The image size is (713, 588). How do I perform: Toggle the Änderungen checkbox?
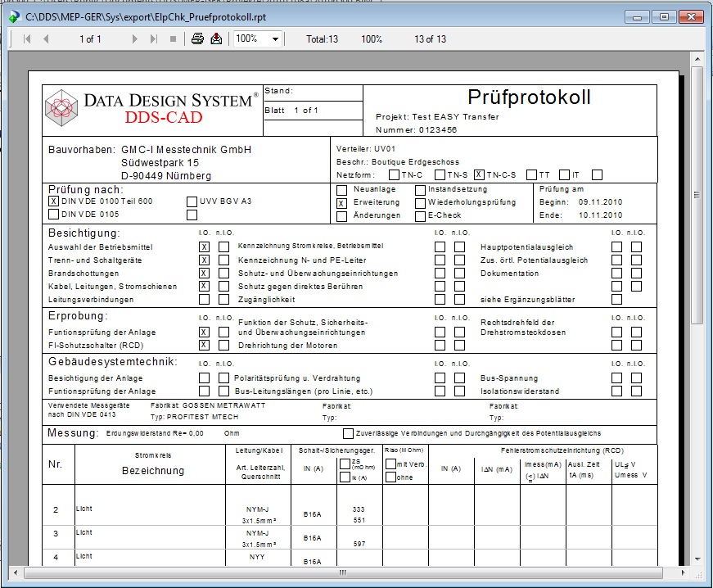pyautogui.click(x=341, y=216)
